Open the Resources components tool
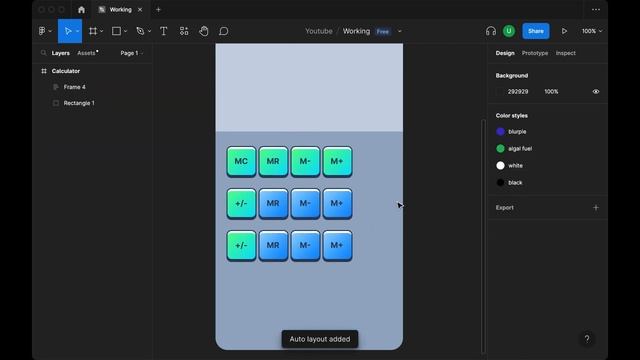640x360 pixels. [184, 31]
